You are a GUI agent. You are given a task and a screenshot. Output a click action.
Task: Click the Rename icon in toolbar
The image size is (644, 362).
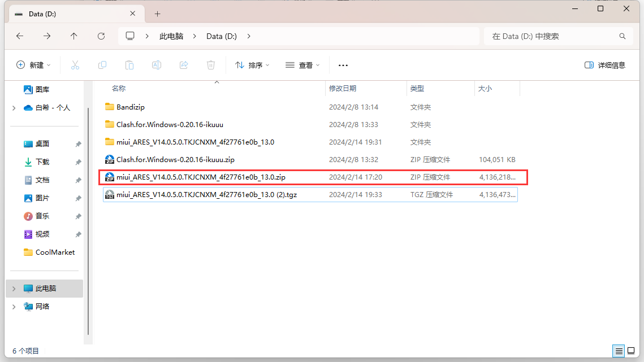(x=157, y=65)
